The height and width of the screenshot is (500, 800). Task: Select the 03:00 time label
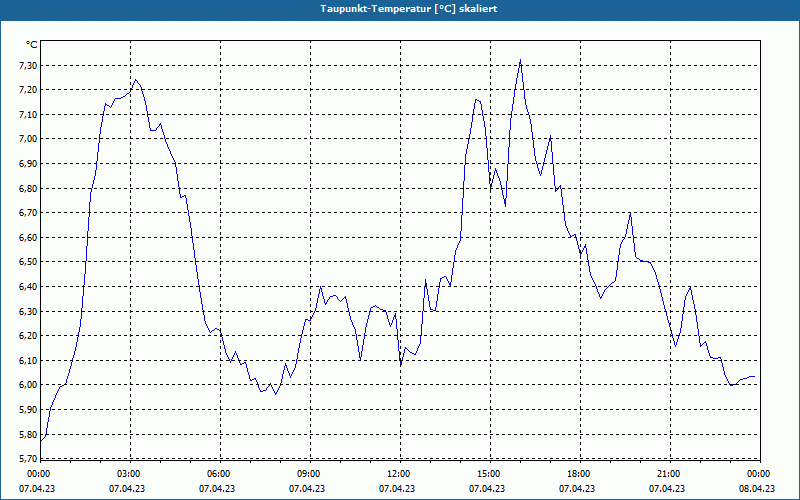(x=129, y=474)
